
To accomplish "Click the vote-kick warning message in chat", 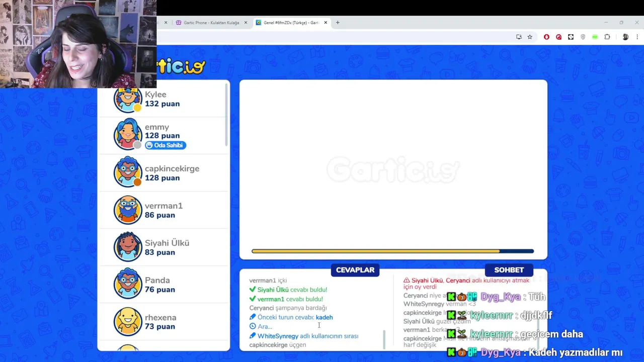I will (x=466, y=284).
